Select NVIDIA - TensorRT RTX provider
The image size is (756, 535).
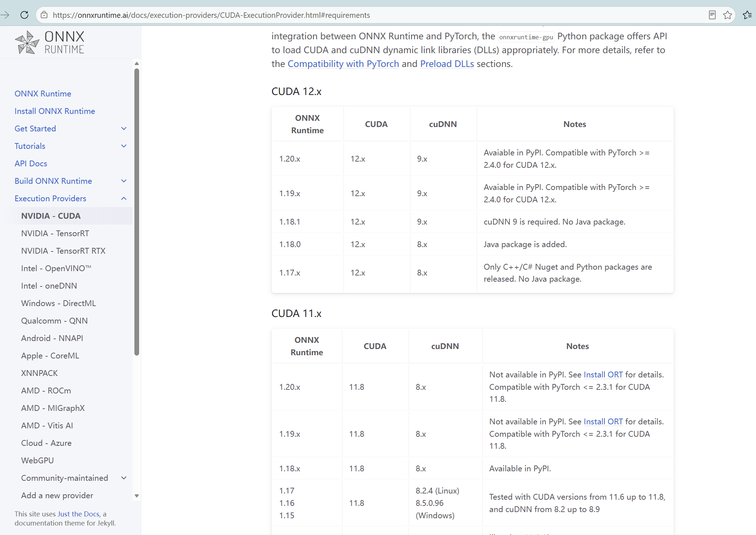point(63,251)
